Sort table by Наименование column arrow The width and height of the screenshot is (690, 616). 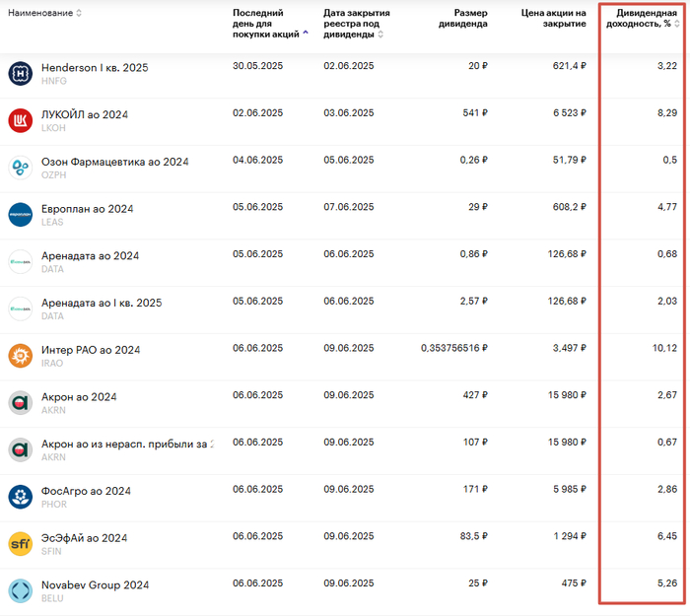coord(79,14)
